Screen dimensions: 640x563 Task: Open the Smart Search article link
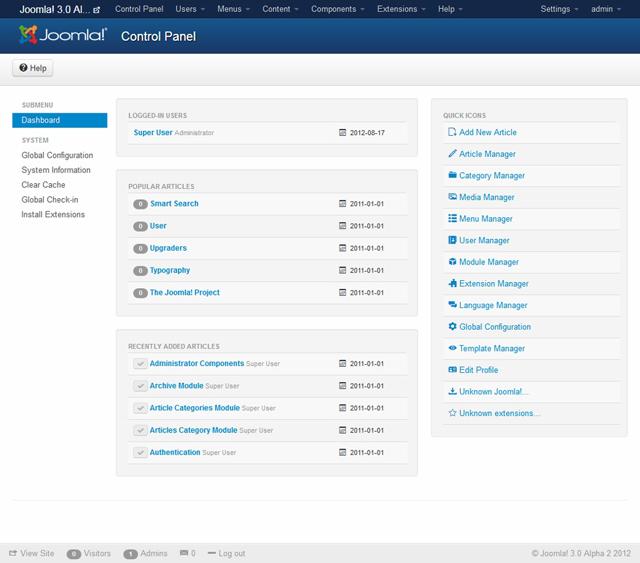coord(174,203)
